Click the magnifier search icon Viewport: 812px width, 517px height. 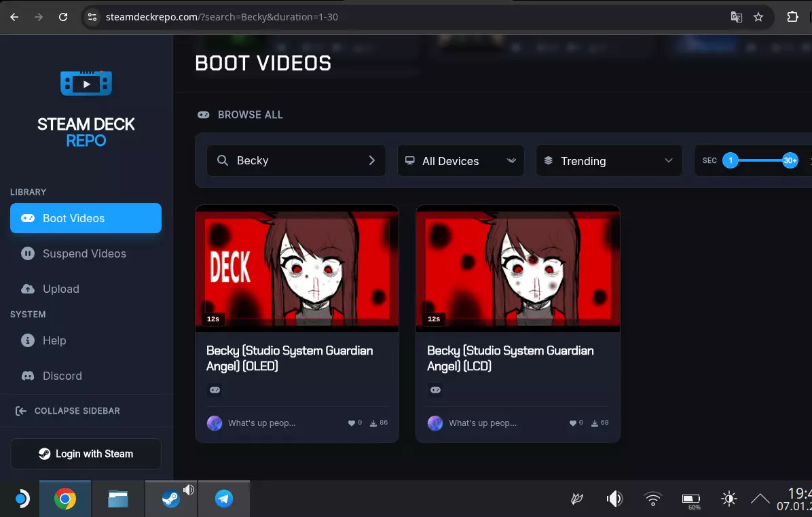click(223, 160)
